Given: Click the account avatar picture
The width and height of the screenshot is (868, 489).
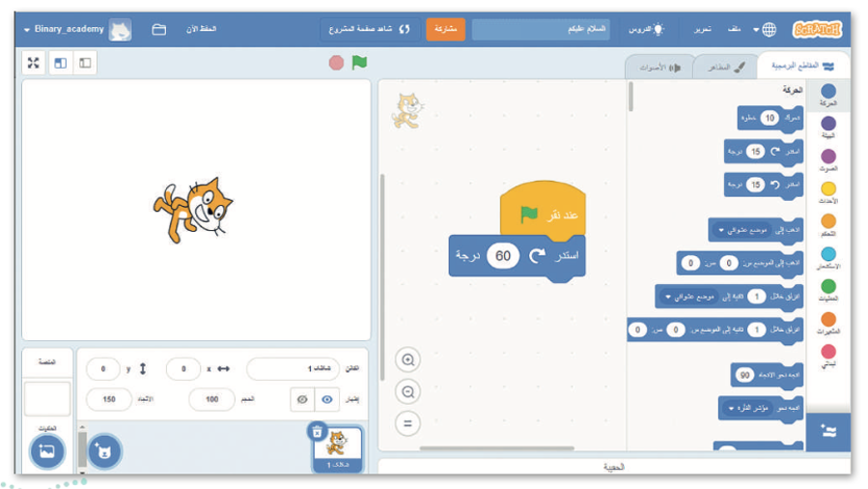Looking at the screenshot, I should click(x=120, y=29).
